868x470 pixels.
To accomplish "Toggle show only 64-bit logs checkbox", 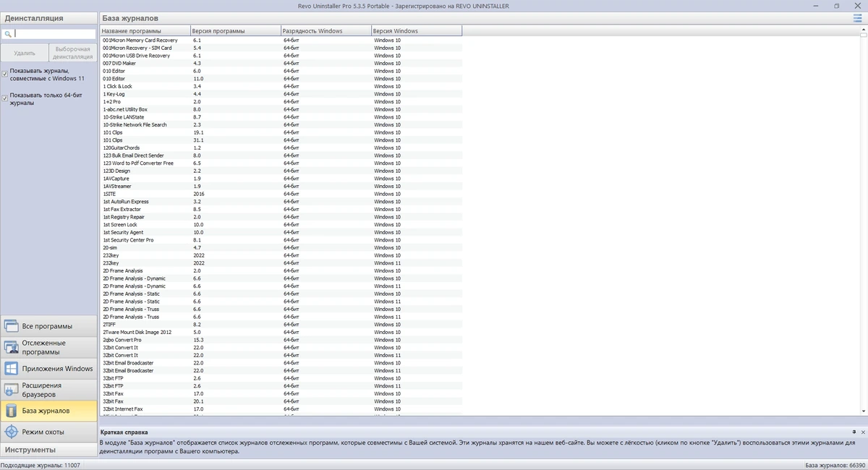I will [x=5, y=98].
